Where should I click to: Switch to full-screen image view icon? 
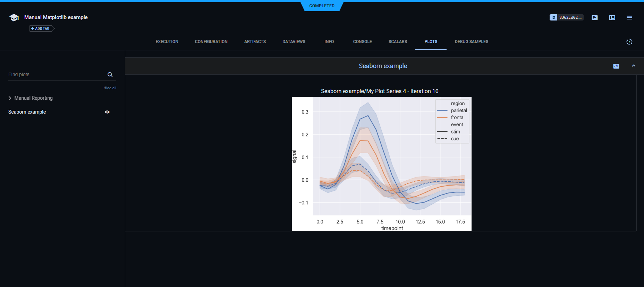(x=612, y=17)
